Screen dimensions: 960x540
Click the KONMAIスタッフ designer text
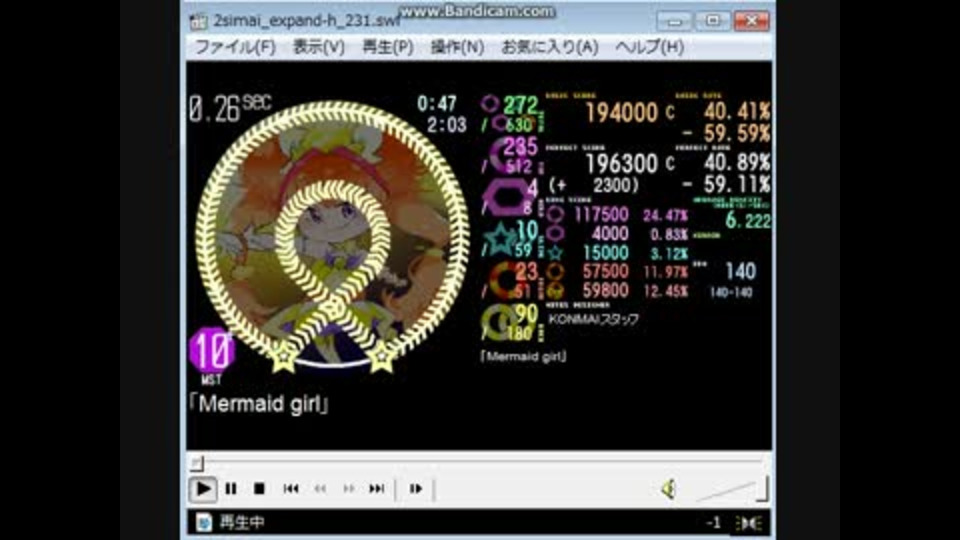pos(593,319)
